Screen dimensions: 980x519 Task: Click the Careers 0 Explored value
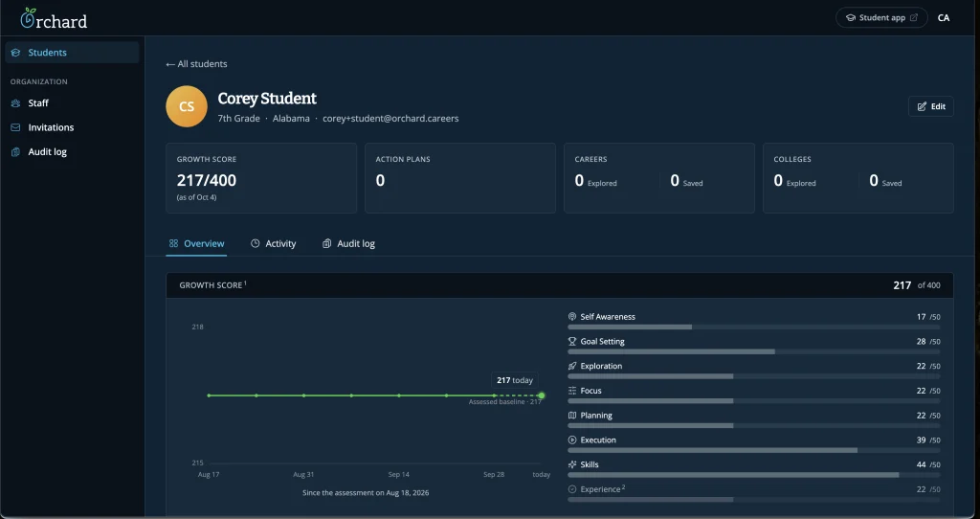click(x=595, y=181)
